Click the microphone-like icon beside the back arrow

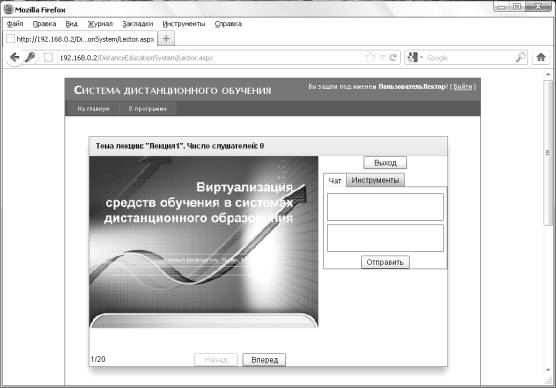point(30,57)
